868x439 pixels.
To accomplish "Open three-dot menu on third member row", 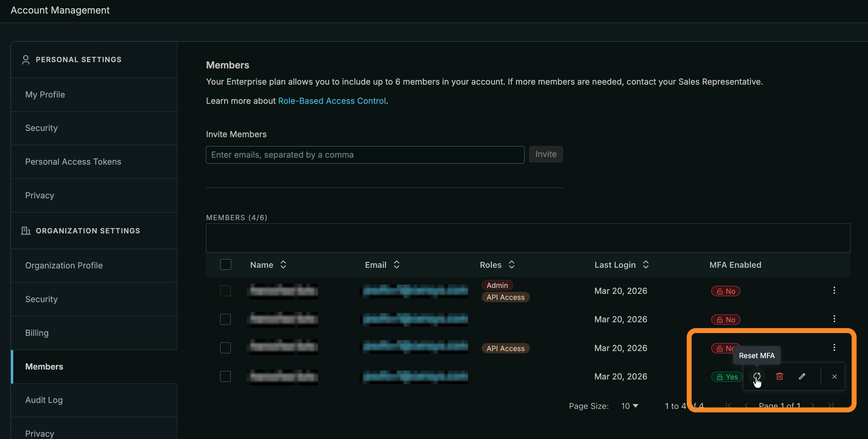I will point(834,347).
